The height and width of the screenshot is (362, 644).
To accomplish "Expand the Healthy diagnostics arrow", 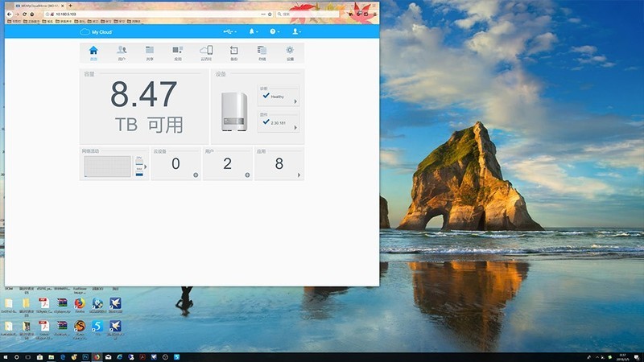I will click(295, 101).
